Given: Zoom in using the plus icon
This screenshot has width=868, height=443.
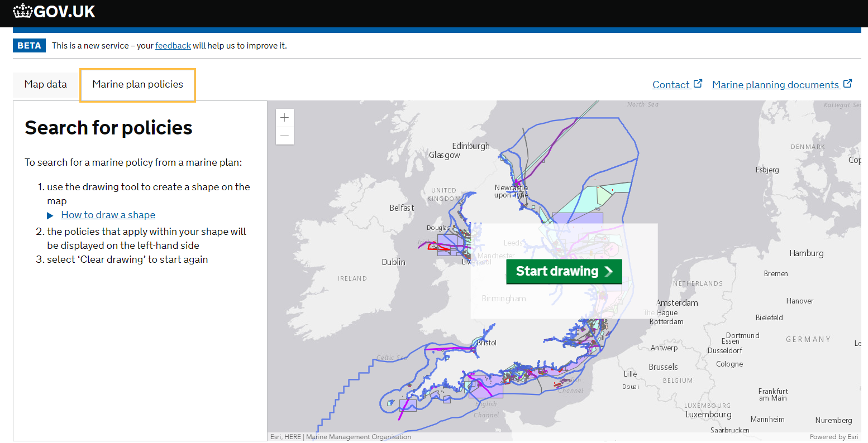Looking at the screenshot, I should 284,118.
